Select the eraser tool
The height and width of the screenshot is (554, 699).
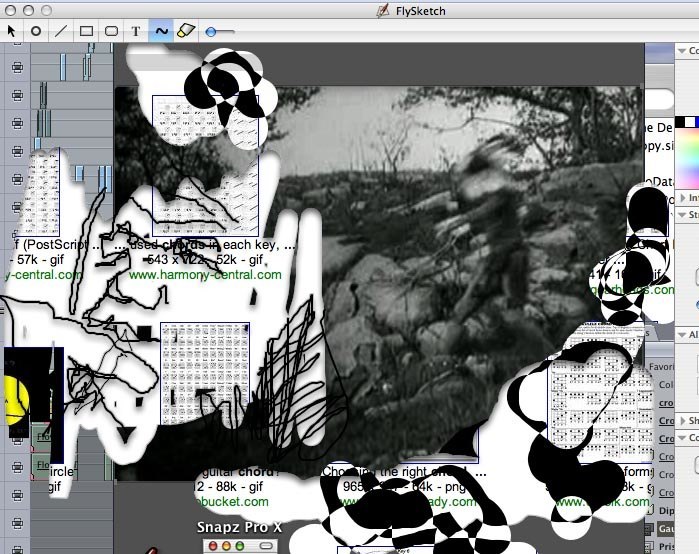186,31
